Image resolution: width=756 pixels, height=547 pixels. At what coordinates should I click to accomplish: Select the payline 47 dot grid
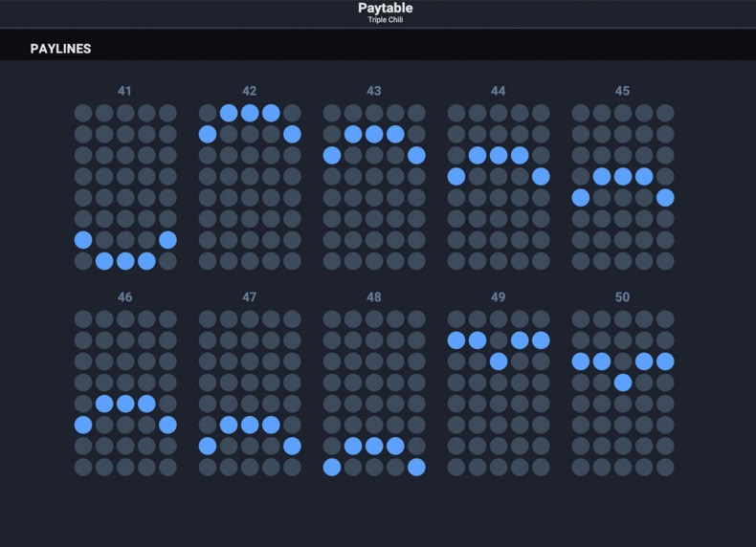(x=250, y=393)
